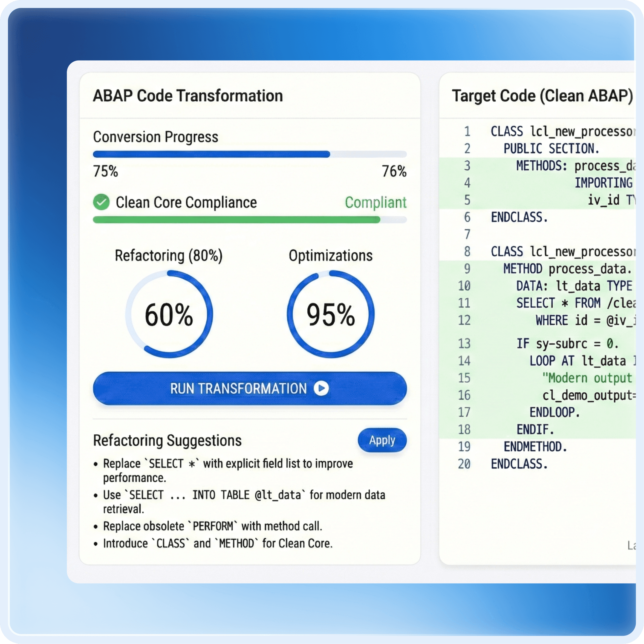The image size is (644, 644).
Task: Click the ENDMETHOD code line
Action: 535,447
